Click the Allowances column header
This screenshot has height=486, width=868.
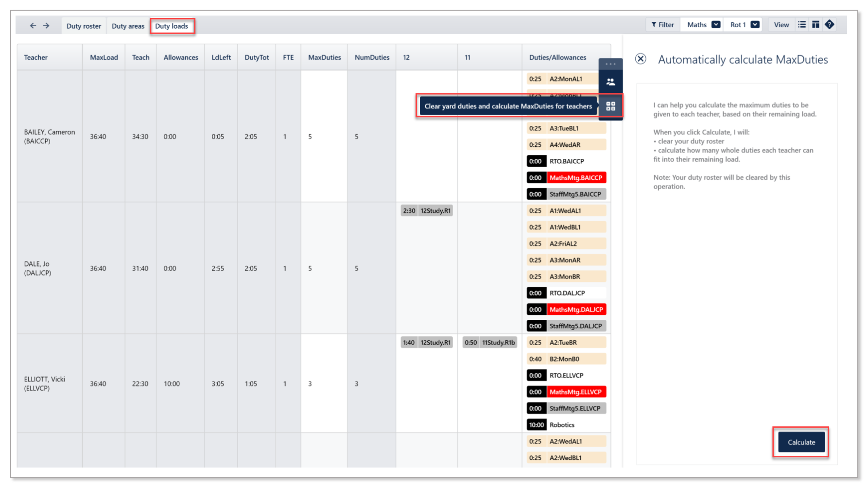pyautogui.click(x=181, y=57)
